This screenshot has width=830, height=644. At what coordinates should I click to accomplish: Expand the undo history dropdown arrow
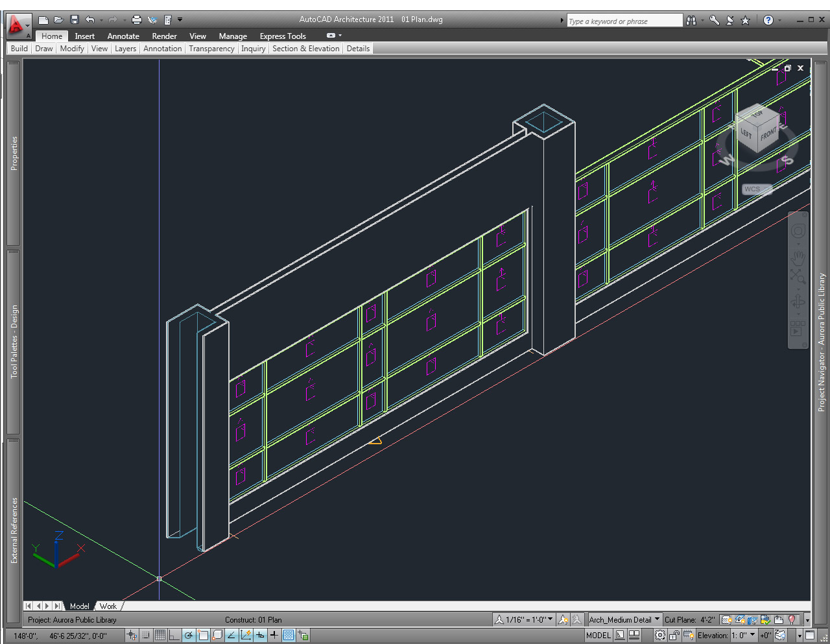[x=101, y=21]
